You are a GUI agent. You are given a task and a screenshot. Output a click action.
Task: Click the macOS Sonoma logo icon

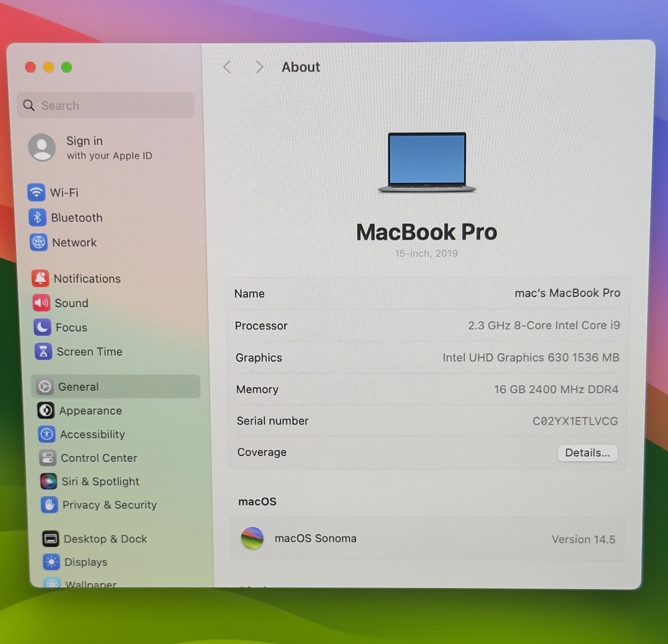[x=252, y=538]
